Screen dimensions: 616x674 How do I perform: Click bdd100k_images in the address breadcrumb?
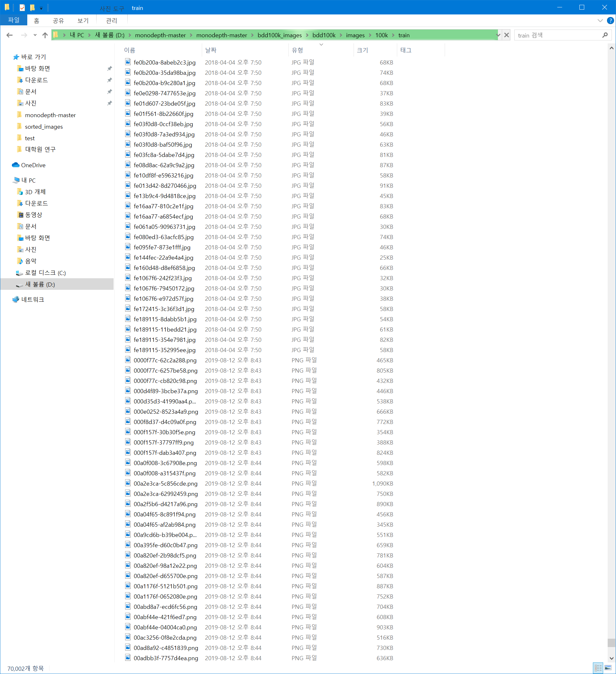[279, 35]
